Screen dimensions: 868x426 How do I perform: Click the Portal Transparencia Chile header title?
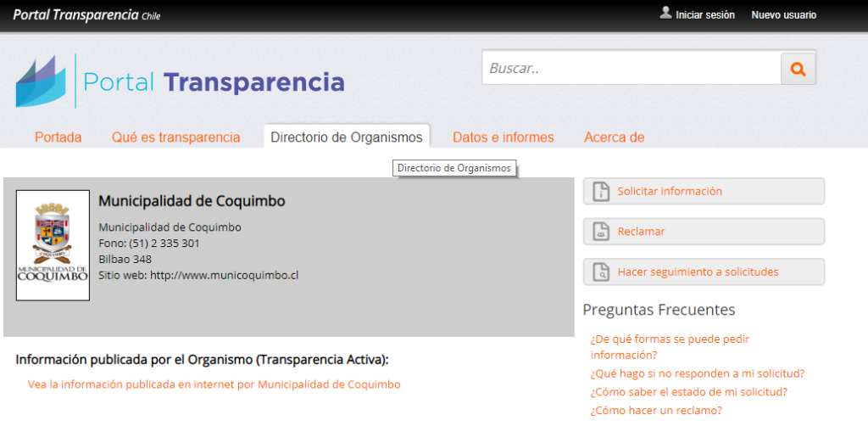[x=86, y=15]
